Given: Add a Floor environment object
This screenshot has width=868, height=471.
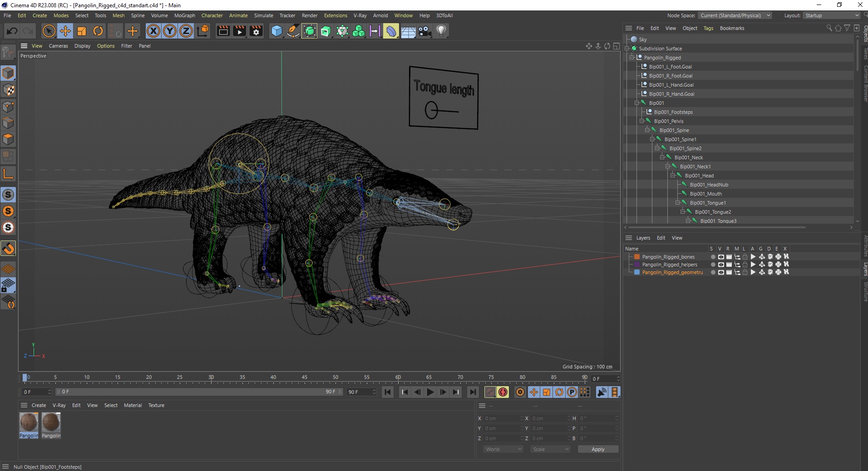Looking at the screenshot, I should tap(408, 31).
